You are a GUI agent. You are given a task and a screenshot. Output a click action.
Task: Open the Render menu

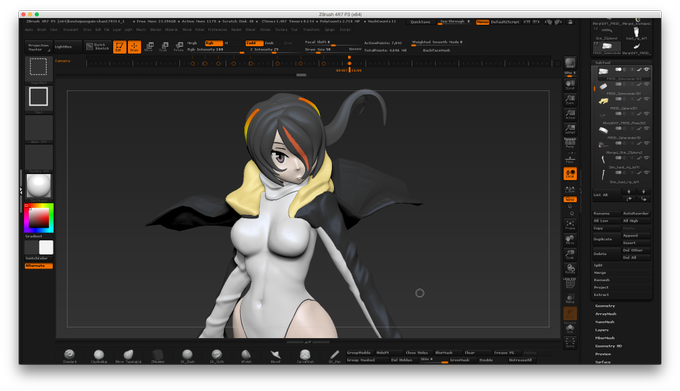click(236, 29)
